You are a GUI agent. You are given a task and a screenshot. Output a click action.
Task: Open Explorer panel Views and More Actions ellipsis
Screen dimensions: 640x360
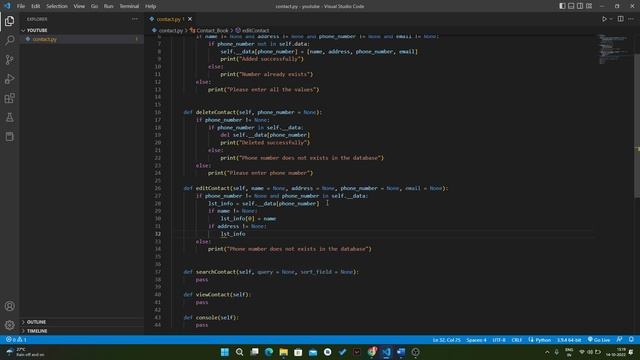135,19
